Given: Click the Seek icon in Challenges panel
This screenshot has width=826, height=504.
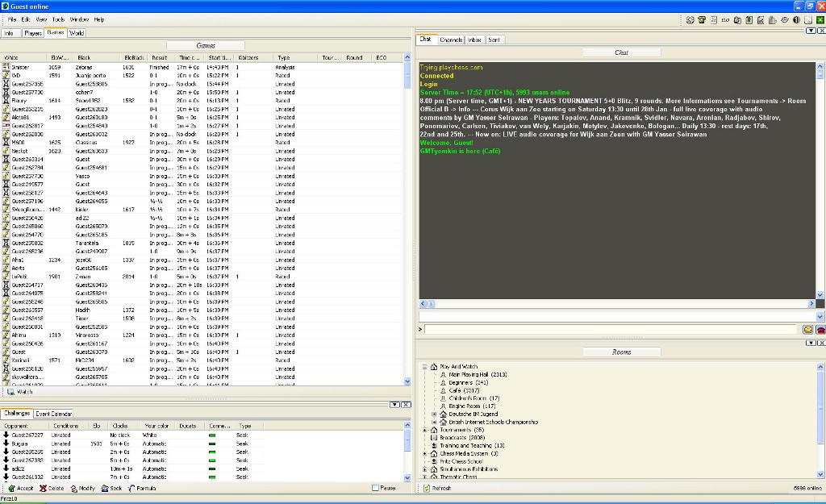Looking at the screenshot, I should (x=106, y=489).
